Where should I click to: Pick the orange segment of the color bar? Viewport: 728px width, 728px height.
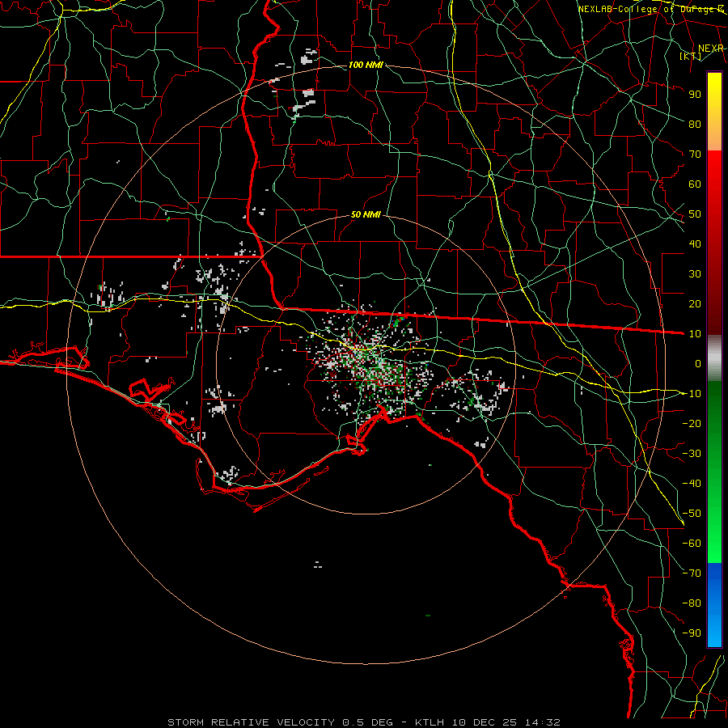[x=714, y=134]
